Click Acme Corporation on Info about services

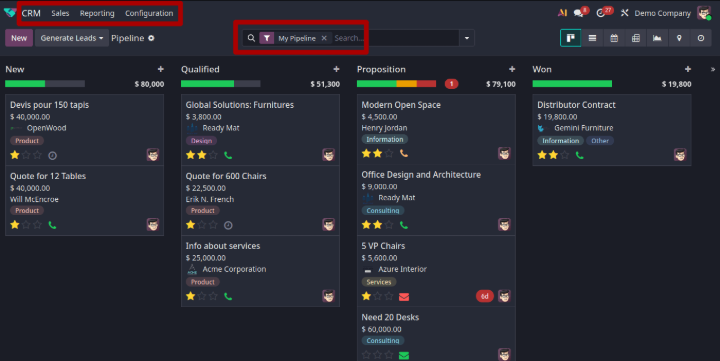point(234,269)
